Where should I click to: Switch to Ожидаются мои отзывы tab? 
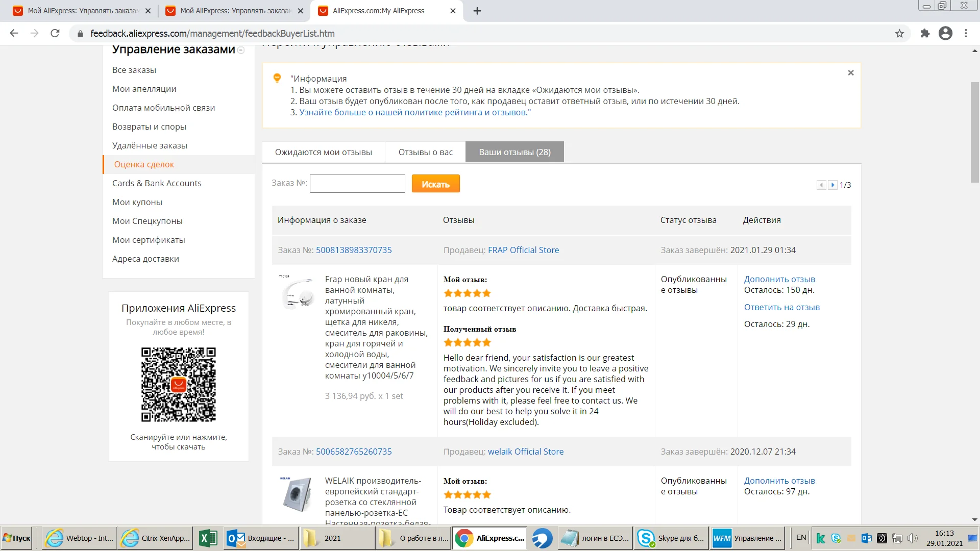[x=323, y=152]
